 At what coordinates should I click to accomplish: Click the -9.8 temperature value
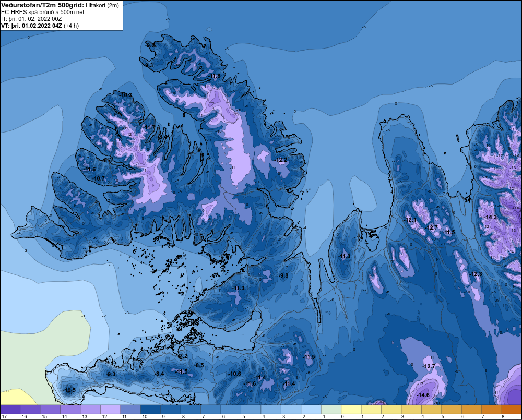click(x=283, y=275)
